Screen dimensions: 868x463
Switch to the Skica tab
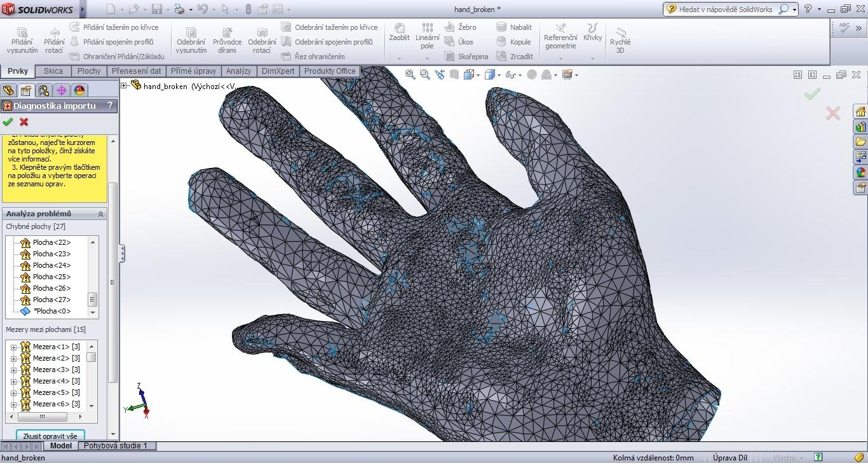click(x=53, y=71)
